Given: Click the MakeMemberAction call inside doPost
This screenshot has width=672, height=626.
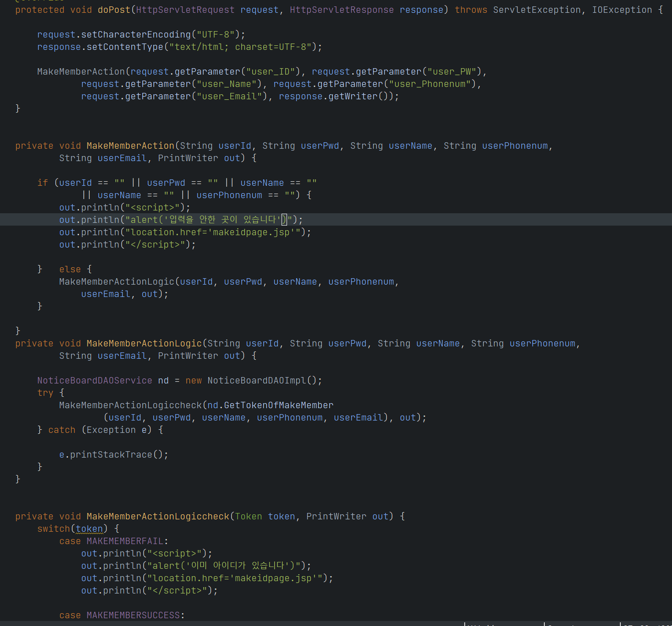Looking at the screenshot, I should click(81, 71).
